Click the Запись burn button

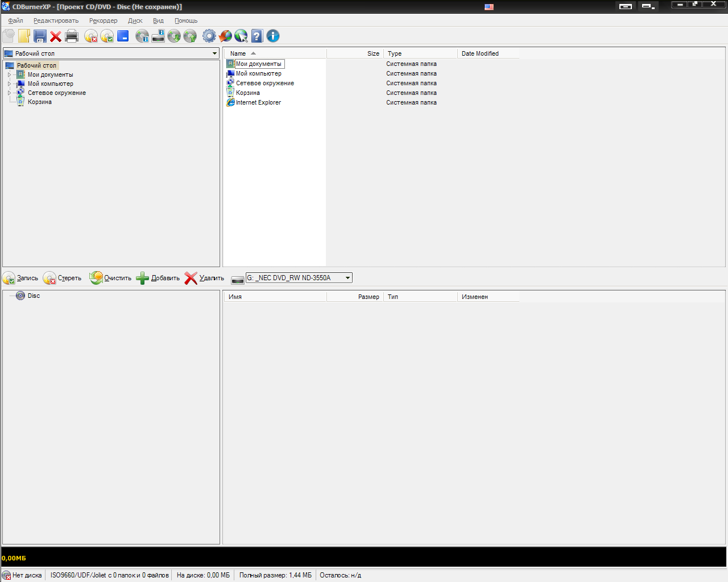point(20,278)
